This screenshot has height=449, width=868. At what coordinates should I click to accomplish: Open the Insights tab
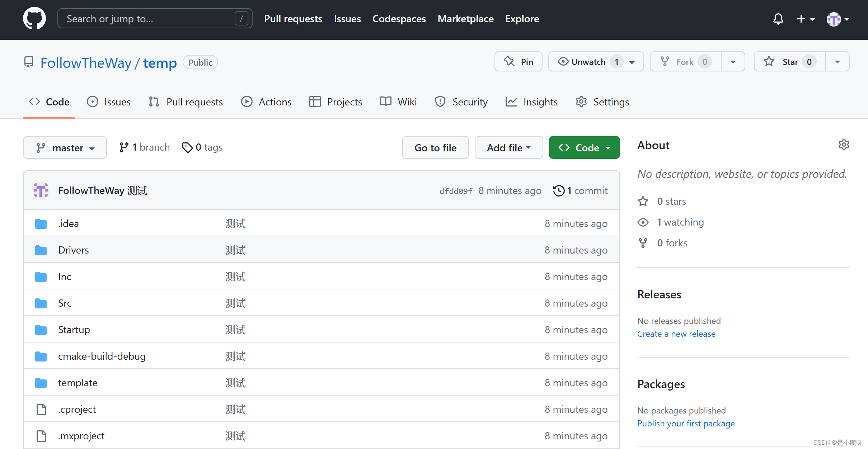click(x=531, y=102)
